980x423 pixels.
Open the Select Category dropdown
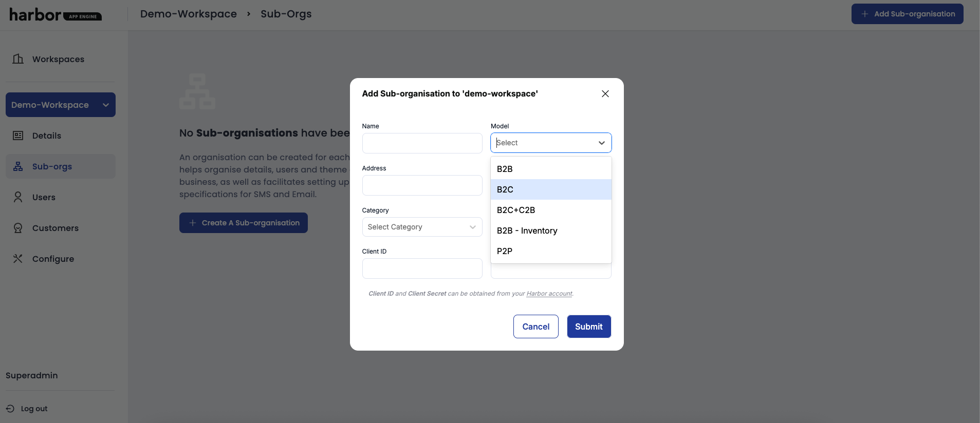pos(422,227)
